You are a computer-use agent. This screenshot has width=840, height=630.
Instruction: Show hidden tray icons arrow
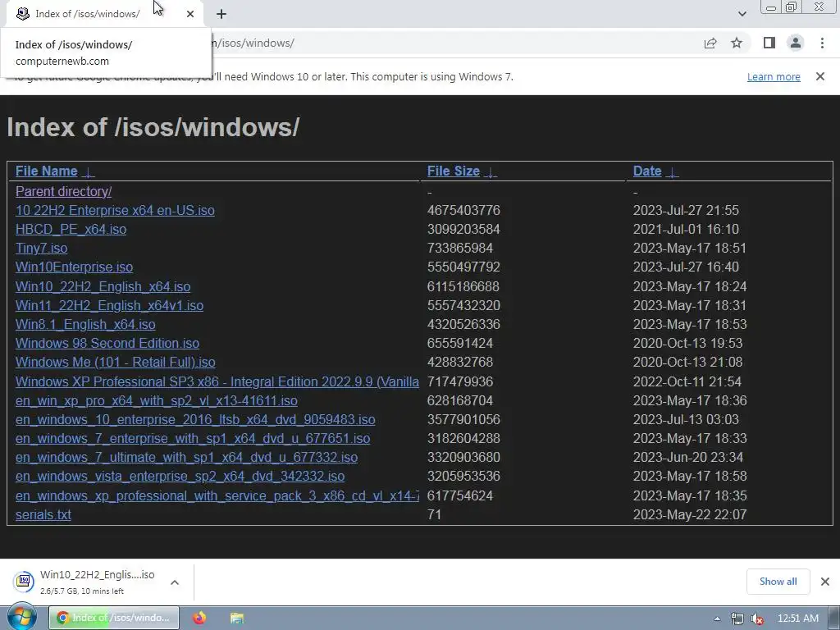pos(717,619)
